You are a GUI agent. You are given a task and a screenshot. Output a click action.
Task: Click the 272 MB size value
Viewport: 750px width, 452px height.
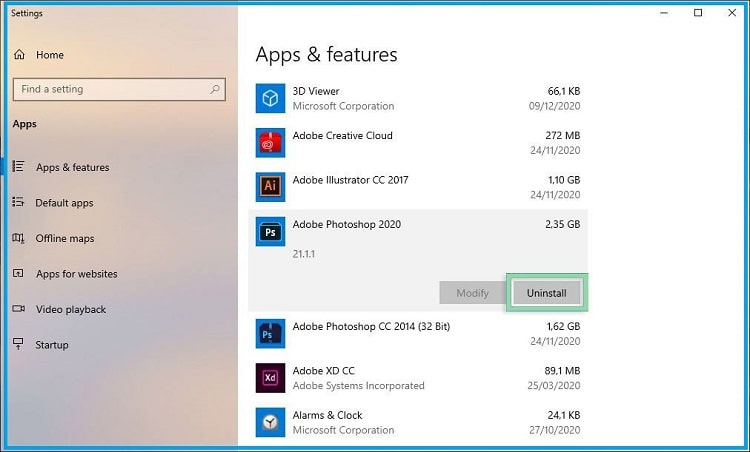pyautogui.click(x=562, y=135)
